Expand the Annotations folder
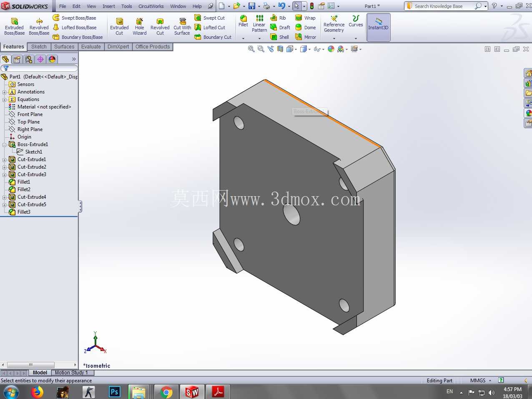This screenshot has width=532, height=399. [x=5, y=92]
